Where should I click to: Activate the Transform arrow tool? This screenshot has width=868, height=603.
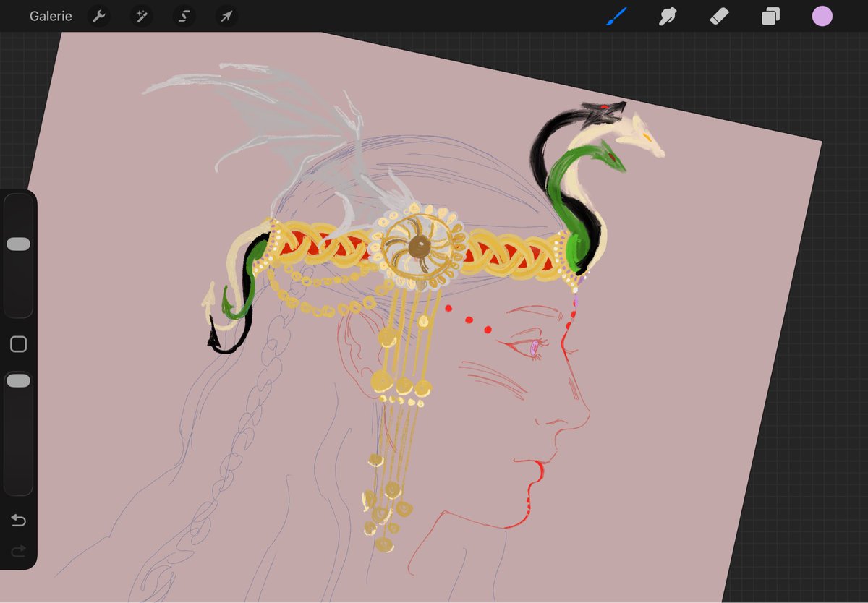click(226, 16)
